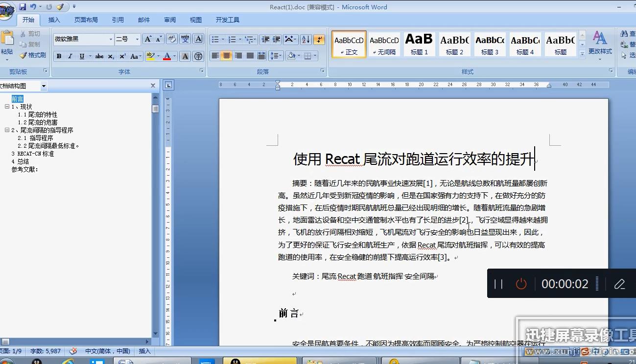The image size is (636, 364).
Task: Toggle italic formatting
Action: (70, 56)
